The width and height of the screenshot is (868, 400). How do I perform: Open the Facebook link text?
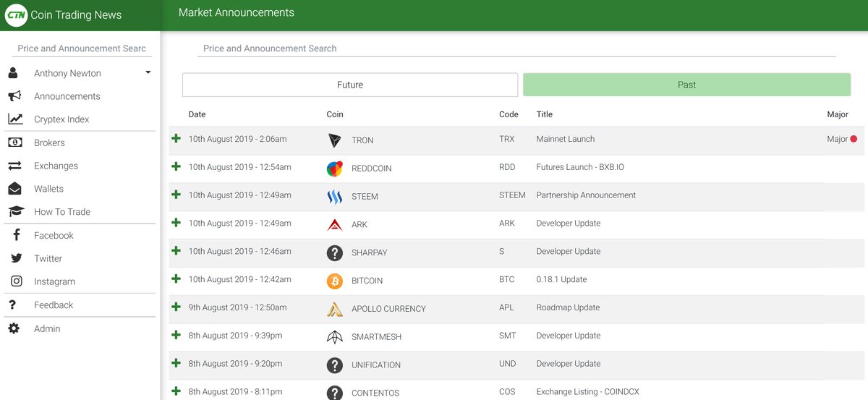54,235
